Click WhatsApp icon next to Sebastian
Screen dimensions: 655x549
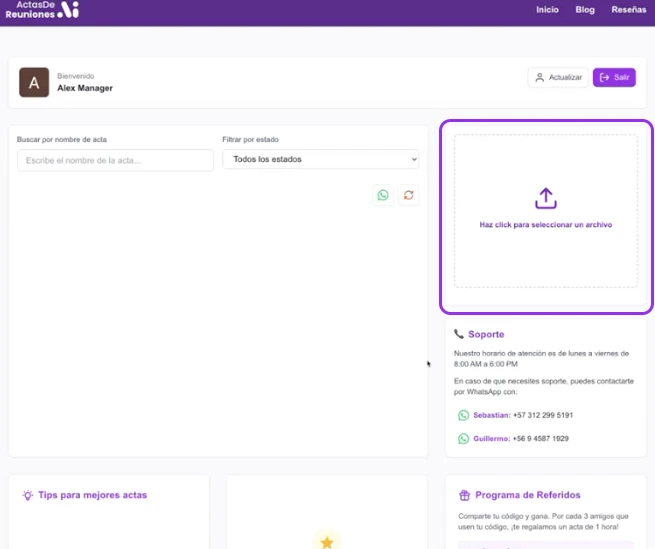pyautogui.click(x=463, y=415)
